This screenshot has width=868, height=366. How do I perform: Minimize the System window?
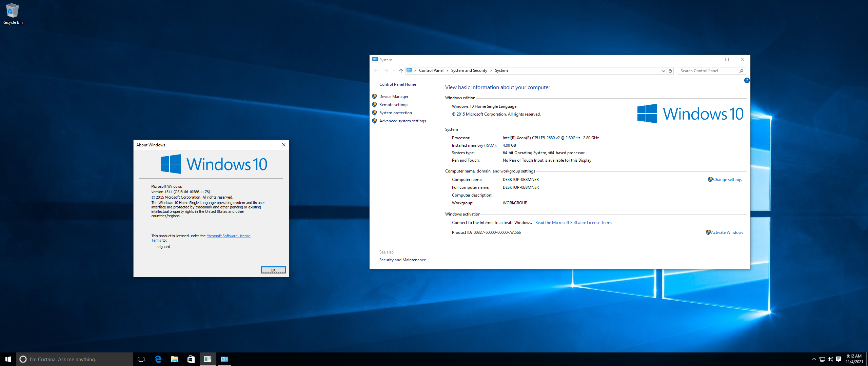711,60
